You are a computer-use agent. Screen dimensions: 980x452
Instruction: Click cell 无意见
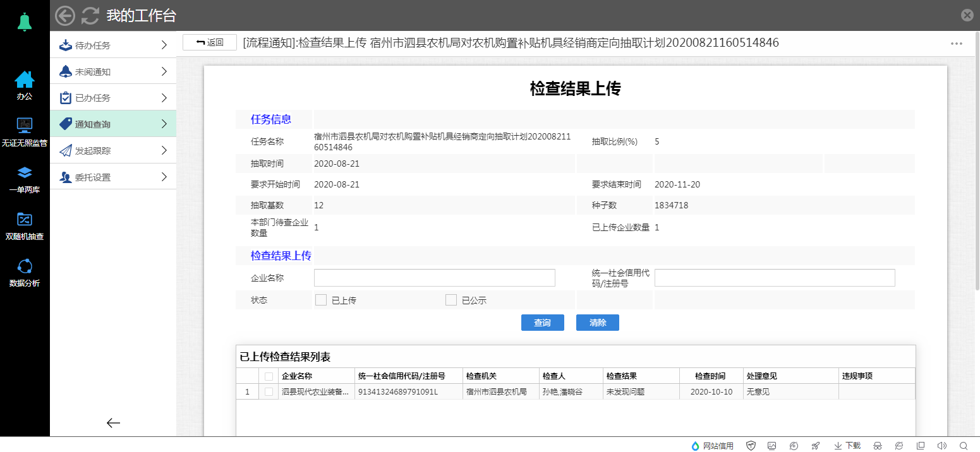[x=790, y=392]
